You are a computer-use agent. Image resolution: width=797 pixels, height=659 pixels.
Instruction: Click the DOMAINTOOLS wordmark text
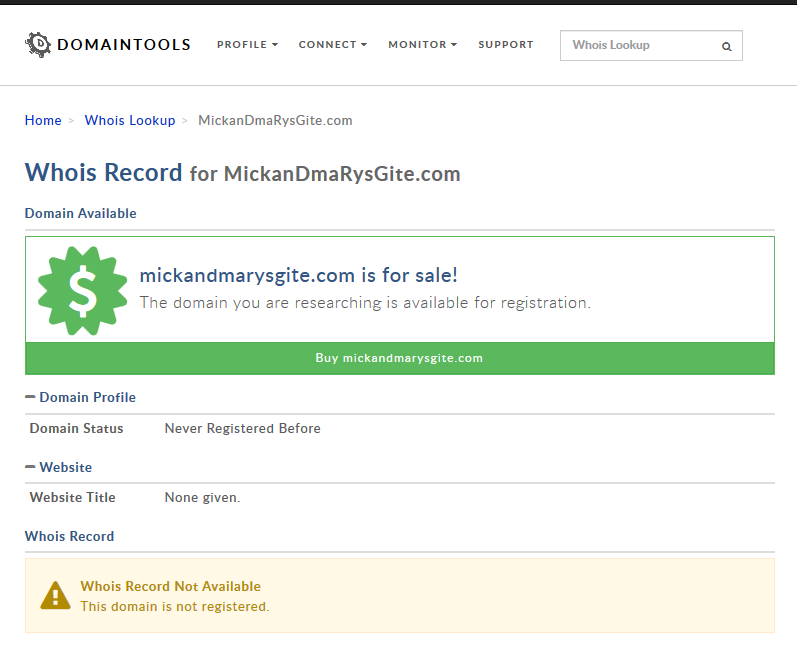(124, 45)
